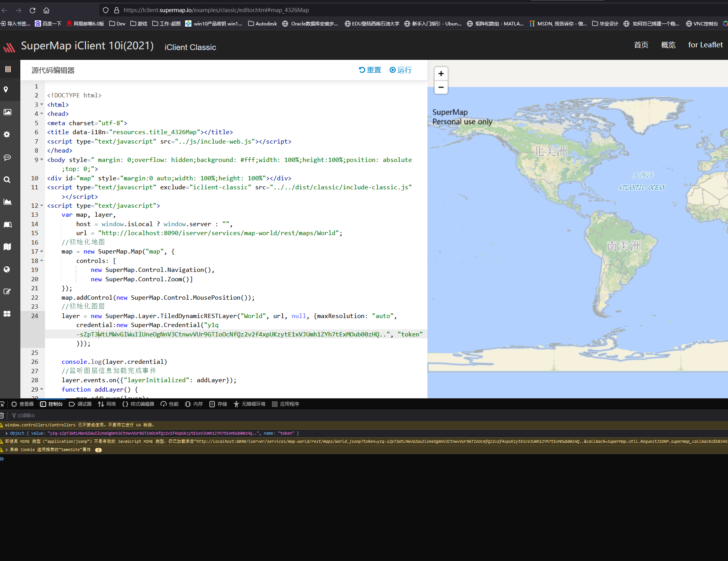The height and width of the screenshot is (561, 728).
Task: Collapse code fold arrow at line 9
Action: 42,160
